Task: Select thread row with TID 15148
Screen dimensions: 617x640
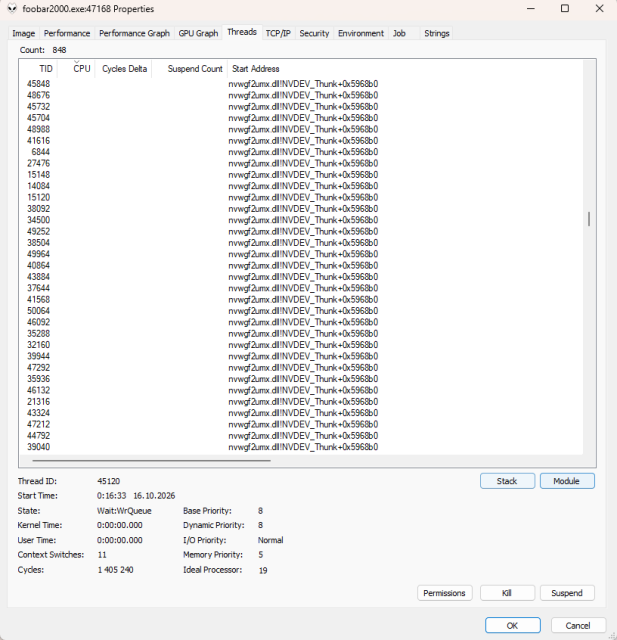Action: pos(301,174)
